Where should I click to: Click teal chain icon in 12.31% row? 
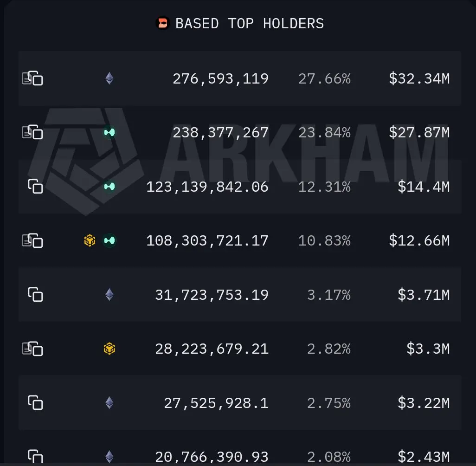(x=109, y=186)
